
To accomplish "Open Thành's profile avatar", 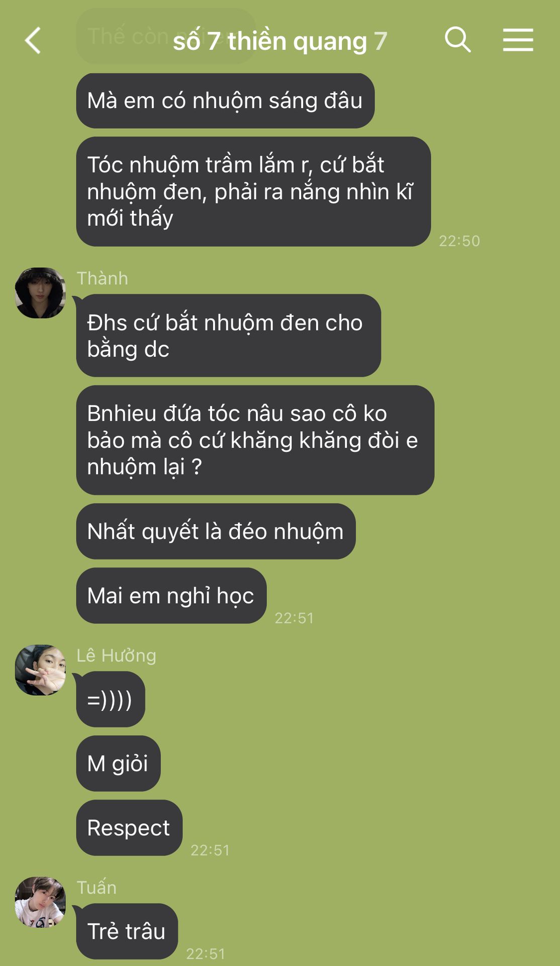I will point(40,293).
